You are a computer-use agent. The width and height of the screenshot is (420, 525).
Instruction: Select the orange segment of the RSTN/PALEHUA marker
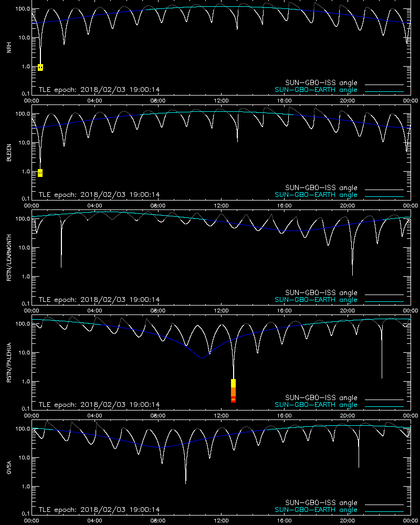pyautogui.click(x=234, y=392)
